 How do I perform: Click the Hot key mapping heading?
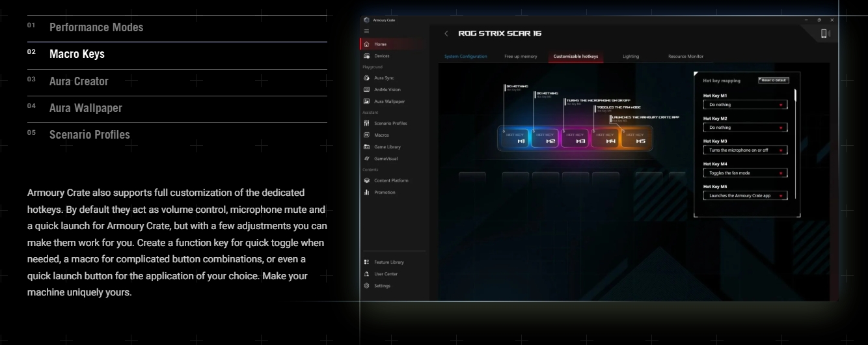pos(722,81)
